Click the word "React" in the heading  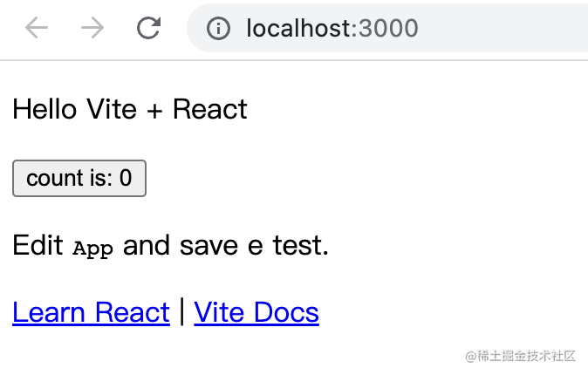click(x=210, y=109)
